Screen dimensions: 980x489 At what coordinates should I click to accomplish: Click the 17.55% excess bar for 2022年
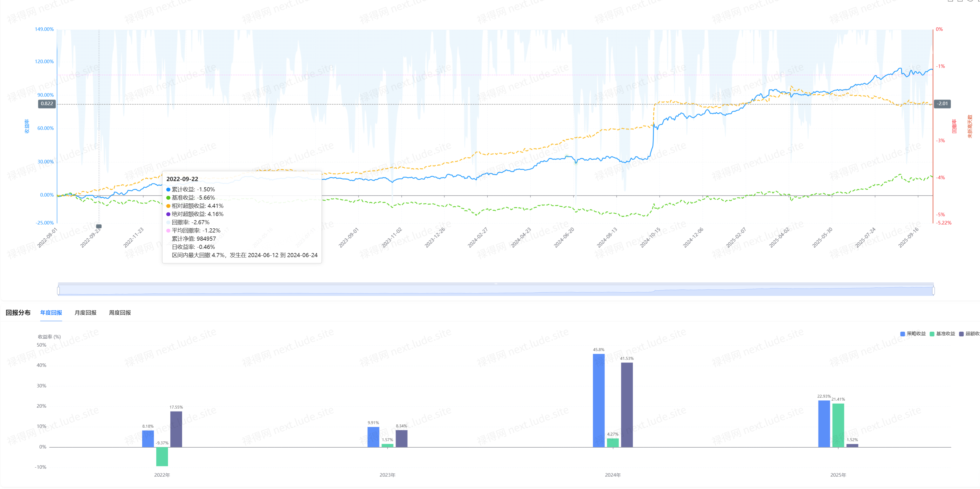(176, 429)
